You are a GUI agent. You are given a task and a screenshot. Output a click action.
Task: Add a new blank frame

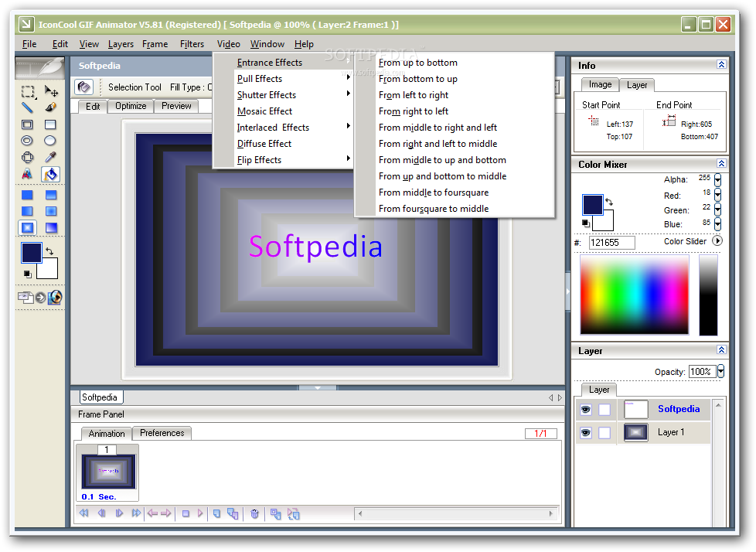point(217,514)
